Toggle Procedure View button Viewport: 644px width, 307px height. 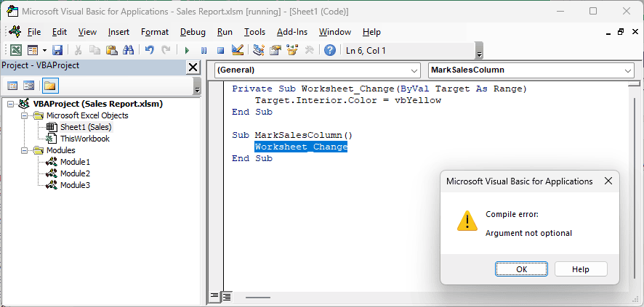coord(214,296)
